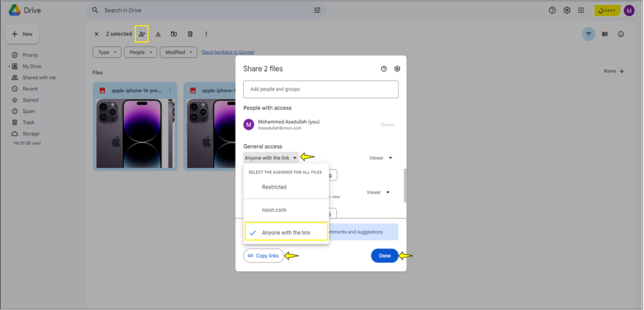
Task: Download the selected files
Action: click(157, 34)
